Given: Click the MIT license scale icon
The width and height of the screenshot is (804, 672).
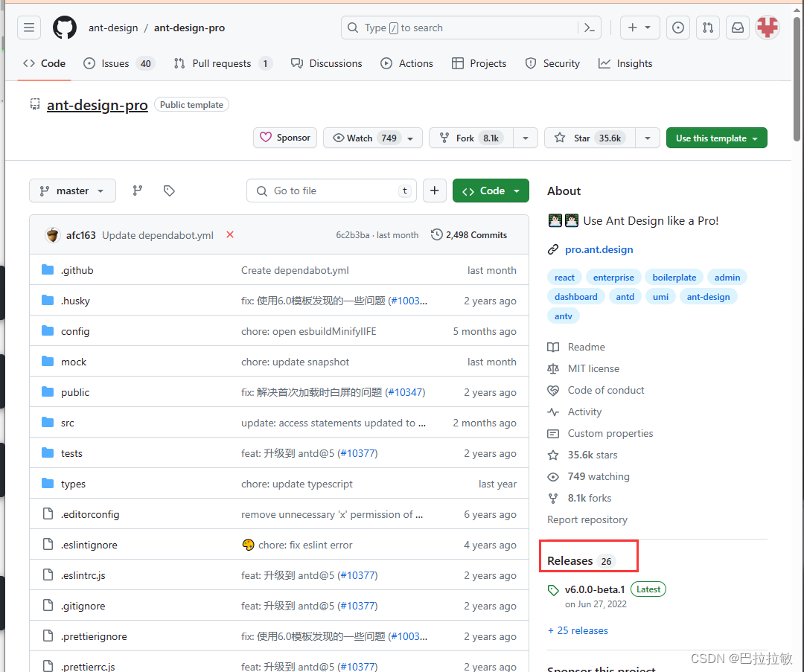Looking at the screenshot, I should [552, 368].
